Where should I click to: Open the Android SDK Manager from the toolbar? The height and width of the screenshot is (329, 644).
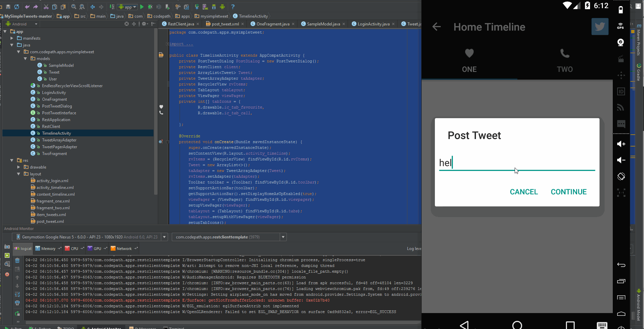(x=214, y=6)
